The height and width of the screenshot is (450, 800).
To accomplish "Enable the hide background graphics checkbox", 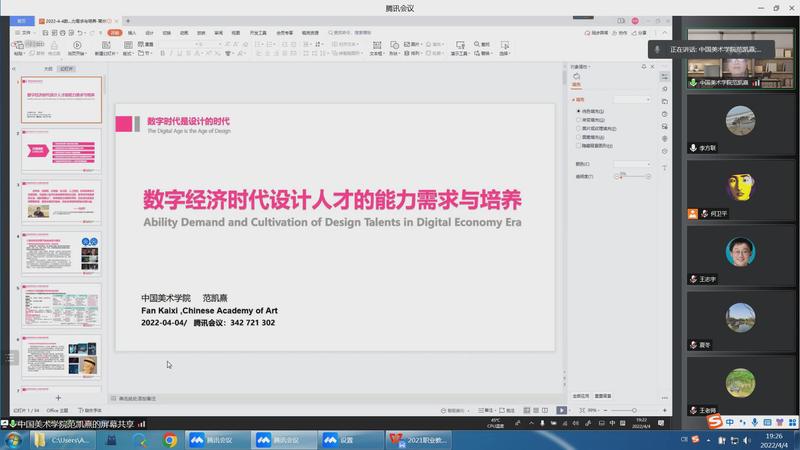I will (x=577, y=145).
